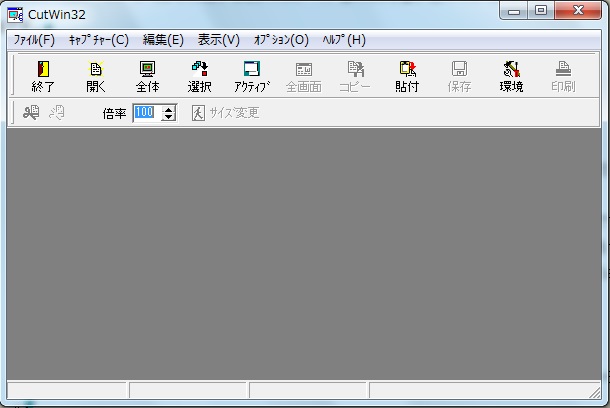The image size is (610, 408).
Task: Click the 印刷 print icon
Action: tap(563, 76)
